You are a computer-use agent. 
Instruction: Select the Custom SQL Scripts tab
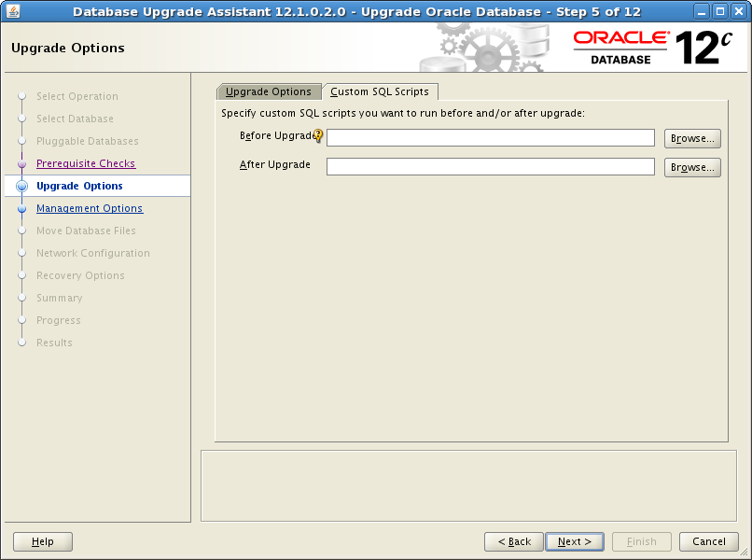click(x=380, y=91)
